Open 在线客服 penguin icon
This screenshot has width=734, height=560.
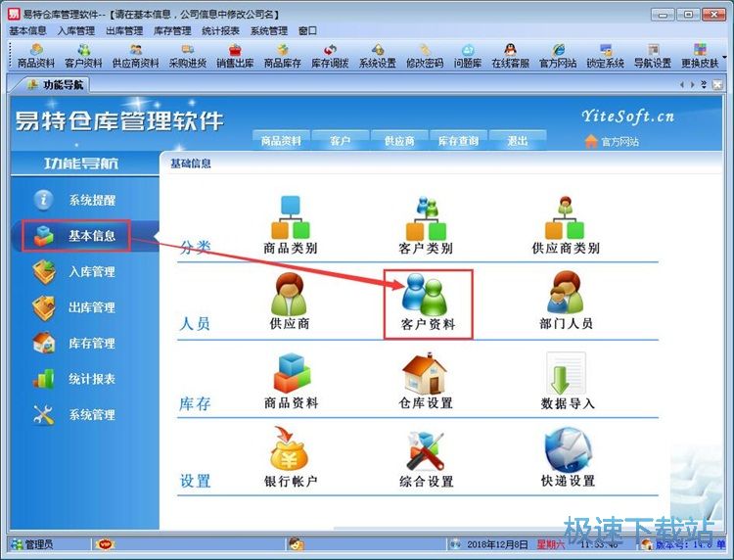510,55
